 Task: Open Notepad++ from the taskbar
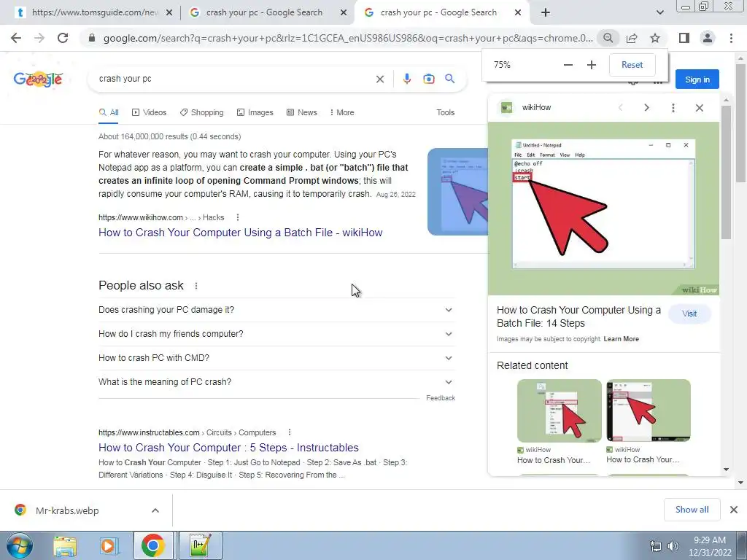pos(200,545)
